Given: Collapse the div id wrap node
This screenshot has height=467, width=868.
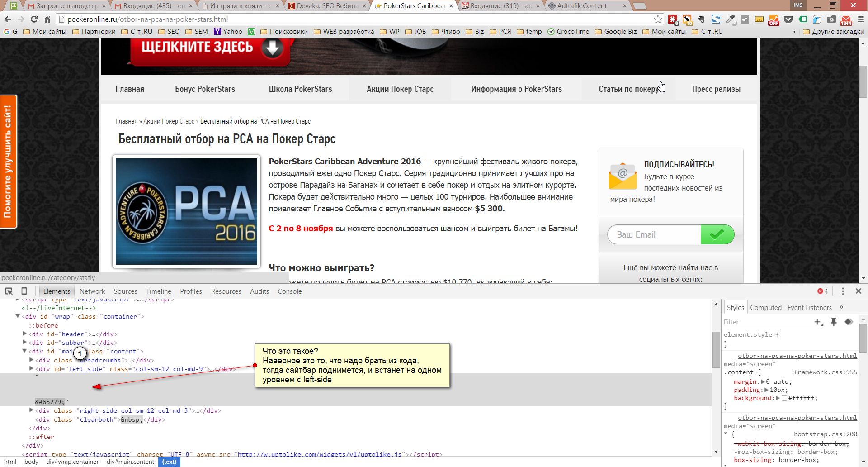Looking at the screenshot, I should click(18, 316).
